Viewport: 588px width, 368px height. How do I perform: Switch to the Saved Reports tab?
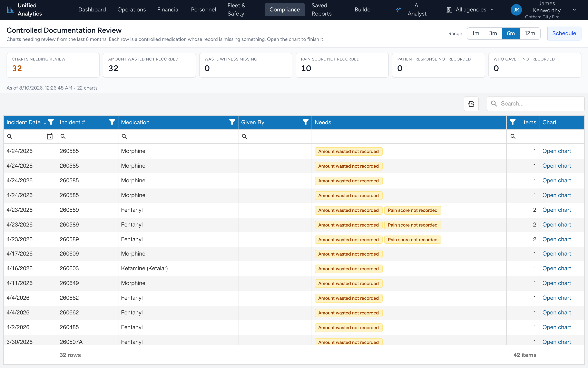(321, 10)
